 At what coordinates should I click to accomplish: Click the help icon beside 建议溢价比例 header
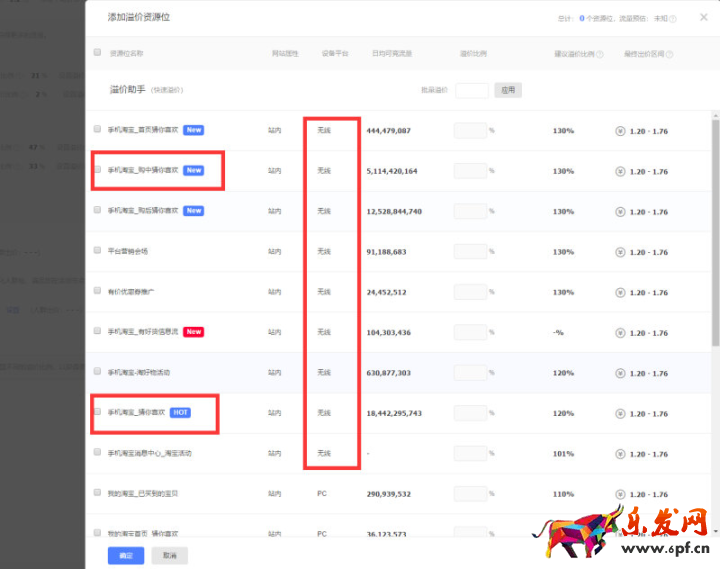[600, 54]
